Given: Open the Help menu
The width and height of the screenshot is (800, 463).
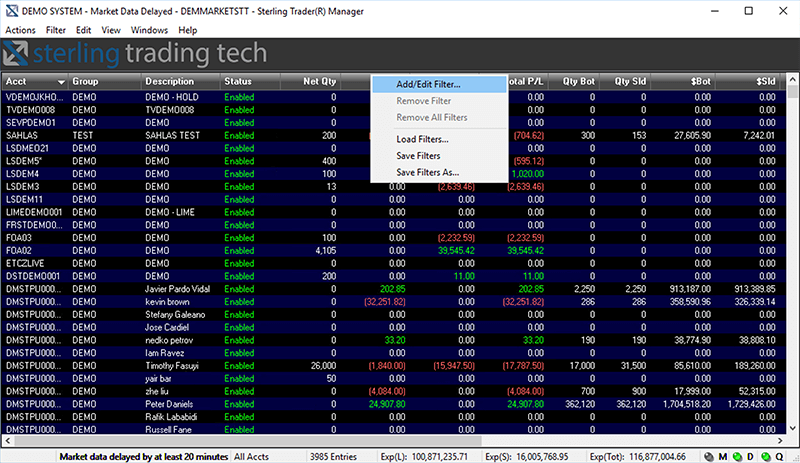Looking at the screenshot, I should (187, 30).
